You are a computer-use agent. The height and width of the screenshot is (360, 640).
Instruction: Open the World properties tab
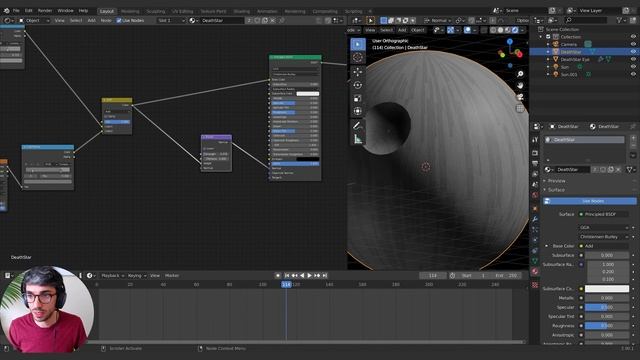(x=535, y=195)
